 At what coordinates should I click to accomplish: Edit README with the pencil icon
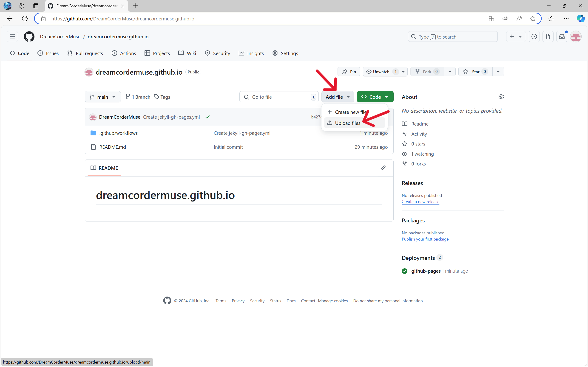coord(383,168)
